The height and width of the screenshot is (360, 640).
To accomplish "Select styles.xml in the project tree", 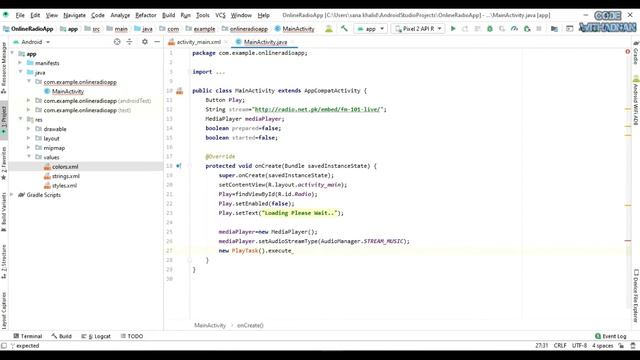I will click(64, 185).
